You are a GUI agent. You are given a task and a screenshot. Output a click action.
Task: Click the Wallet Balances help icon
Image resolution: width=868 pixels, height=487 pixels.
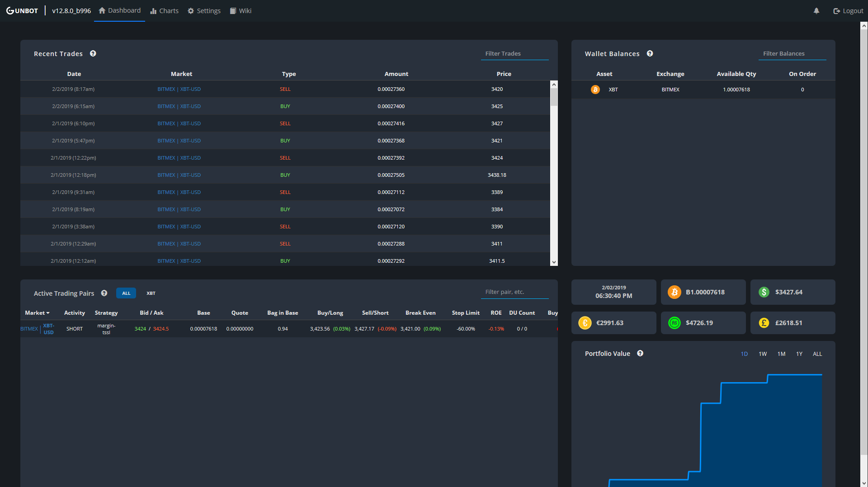click(x=650, y=53)
